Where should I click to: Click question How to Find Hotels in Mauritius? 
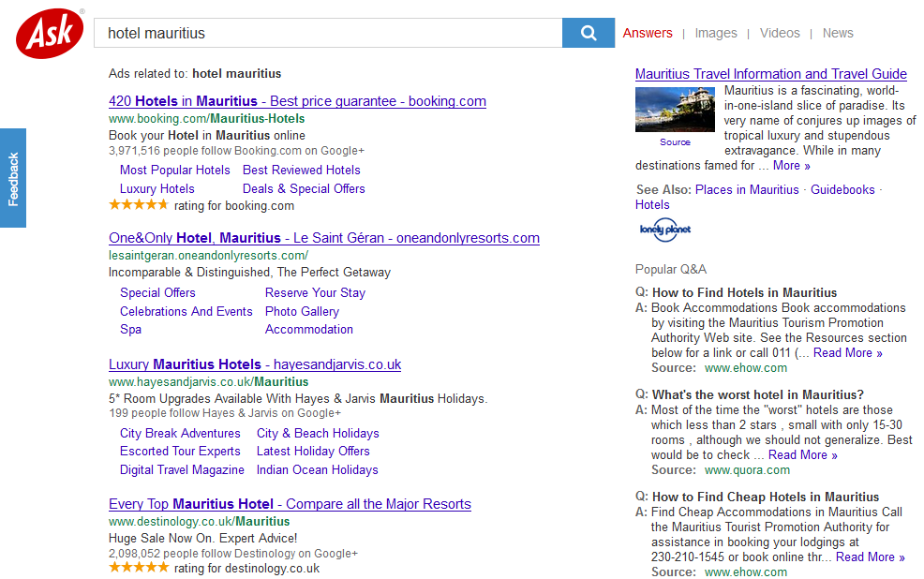coord(745,292)
